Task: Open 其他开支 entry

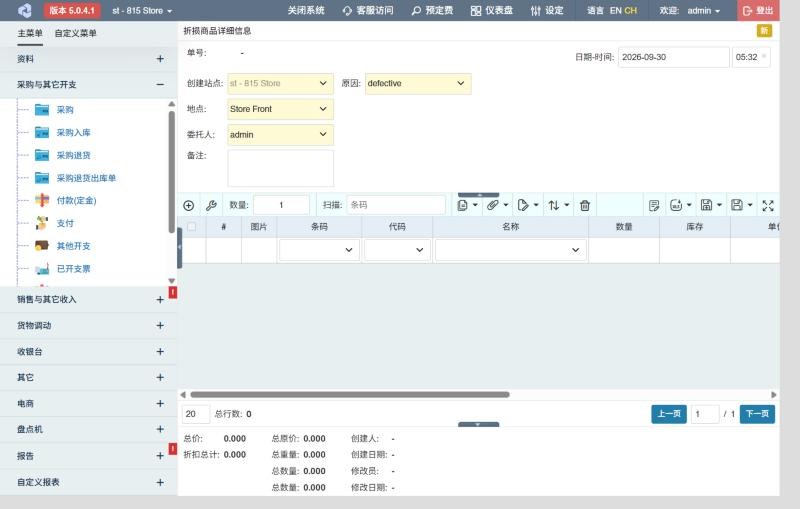Action: (x=73, y=246)
